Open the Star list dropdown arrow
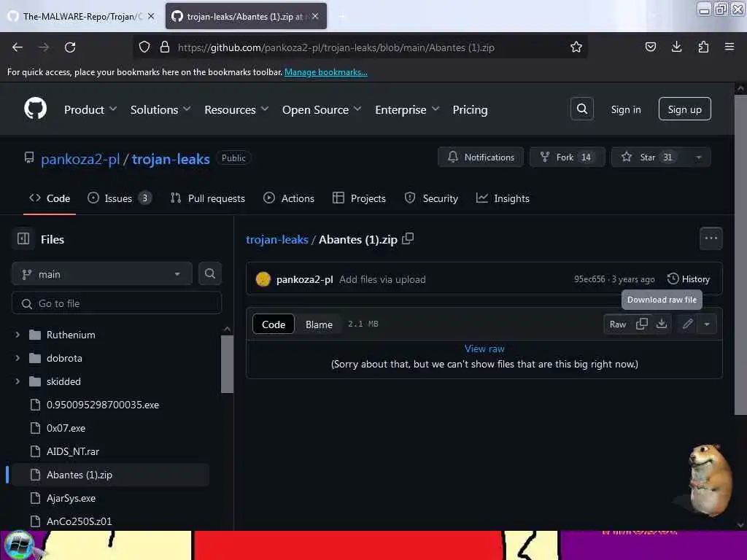 pos(698,157)
